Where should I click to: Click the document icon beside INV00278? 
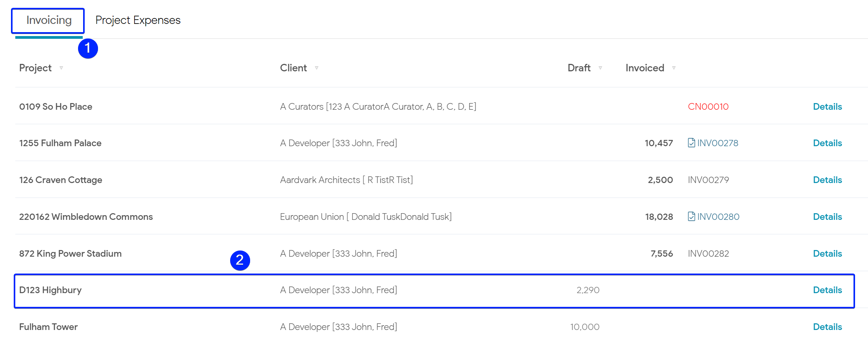(x=691, y=143)
